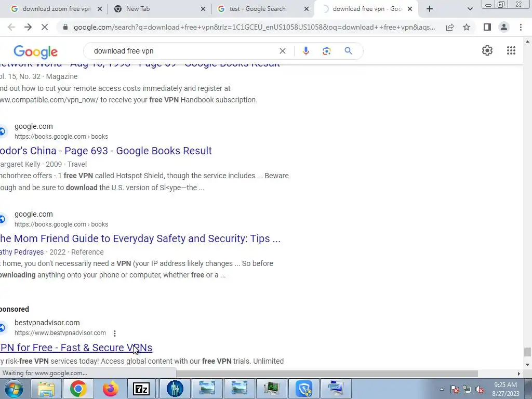Viewport: 532px width, 399px height.
Task: Open the taskbar clock showing 9:25 AM
Action: 505,389
